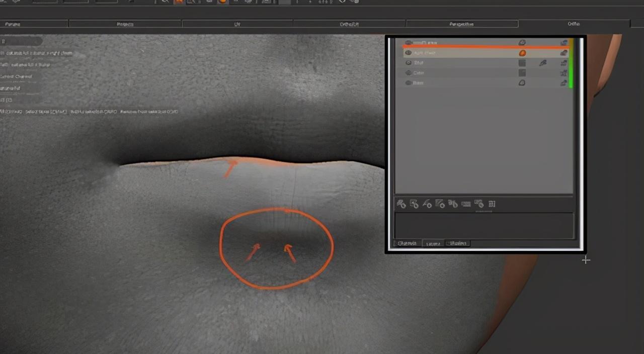Viewport: 644px width, 354px height.
Task: Click the mask icon on the top layer row
Action: [522, 43]
